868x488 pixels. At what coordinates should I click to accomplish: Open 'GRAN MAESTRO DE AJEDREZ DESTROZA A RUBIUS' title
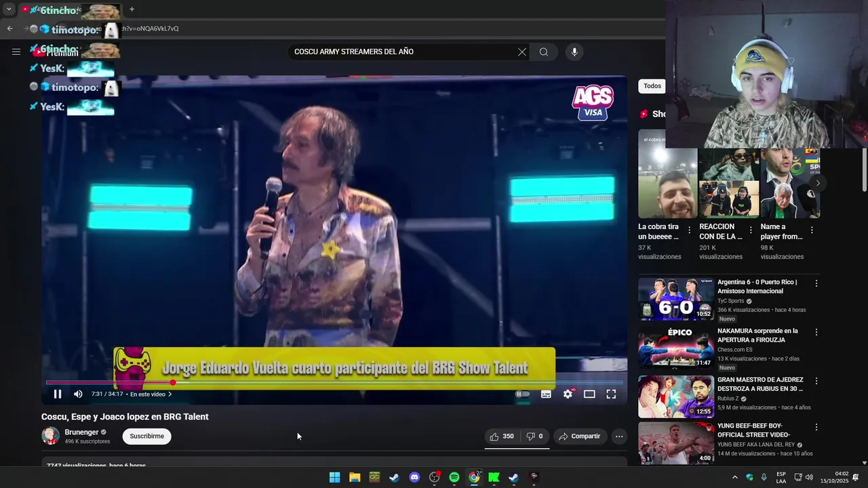pyautogui.click(x=760, y=384)
